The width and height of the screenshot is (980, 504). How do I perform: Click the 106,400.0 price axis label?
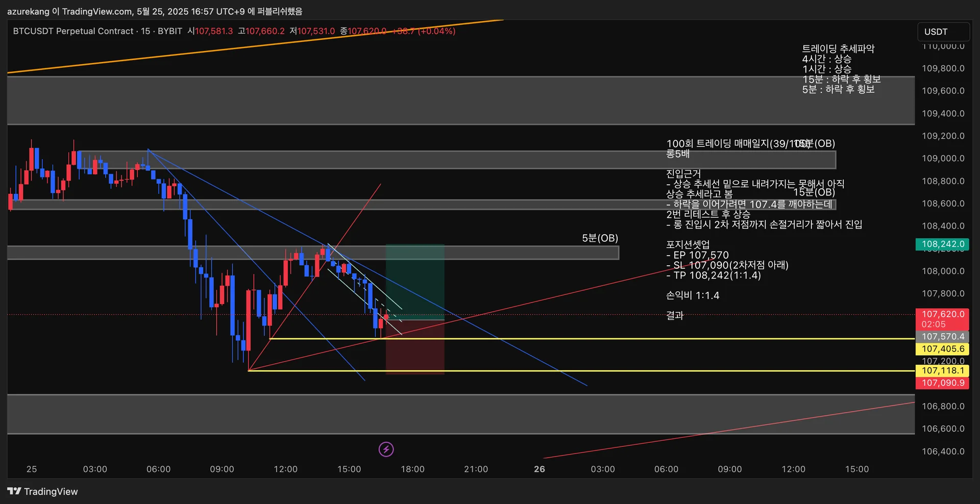[x=943, y=451]
